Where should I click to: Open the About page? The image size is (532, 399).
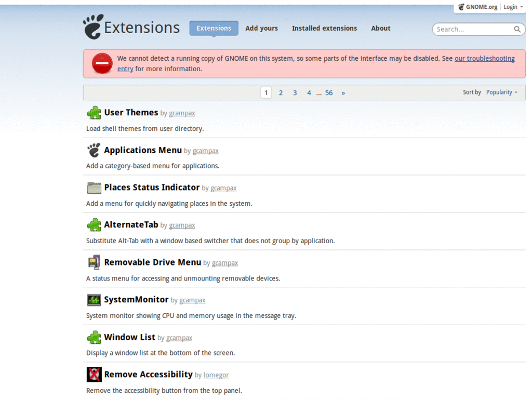pos(381,28)
